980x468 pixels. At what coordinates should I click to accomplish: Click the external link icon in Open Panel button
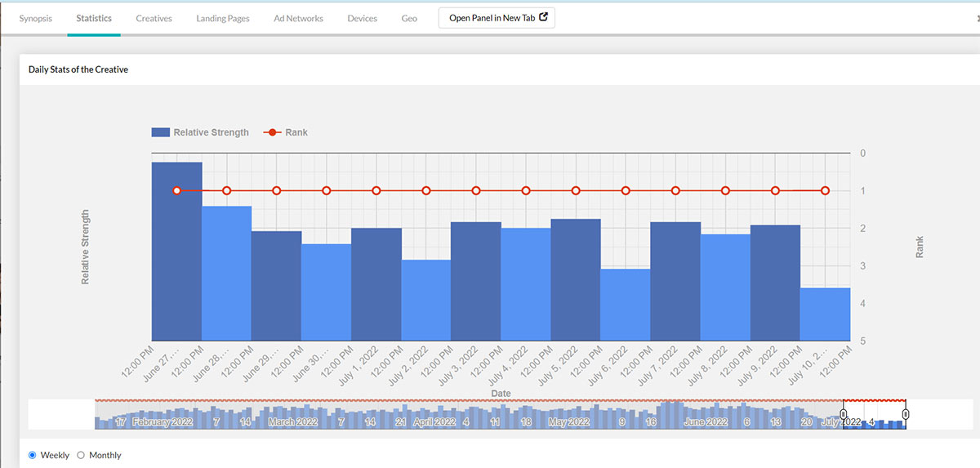coord(543,18)
